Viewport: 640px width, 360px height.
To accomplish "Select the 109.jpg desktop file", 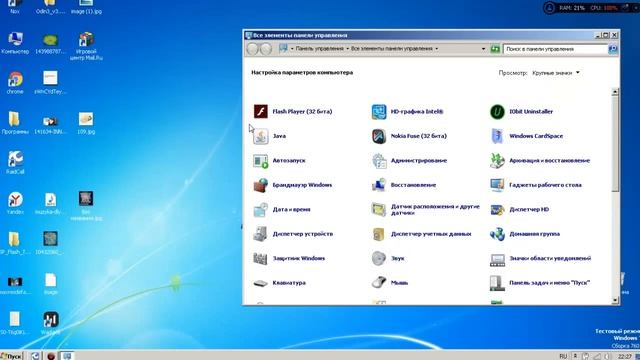I will point(86,123).
